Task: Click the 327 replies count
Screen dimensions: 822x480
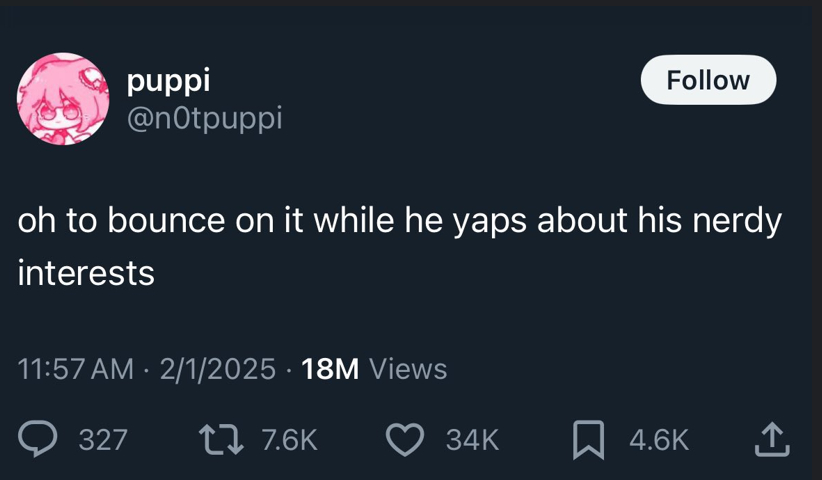Action: 103,440
